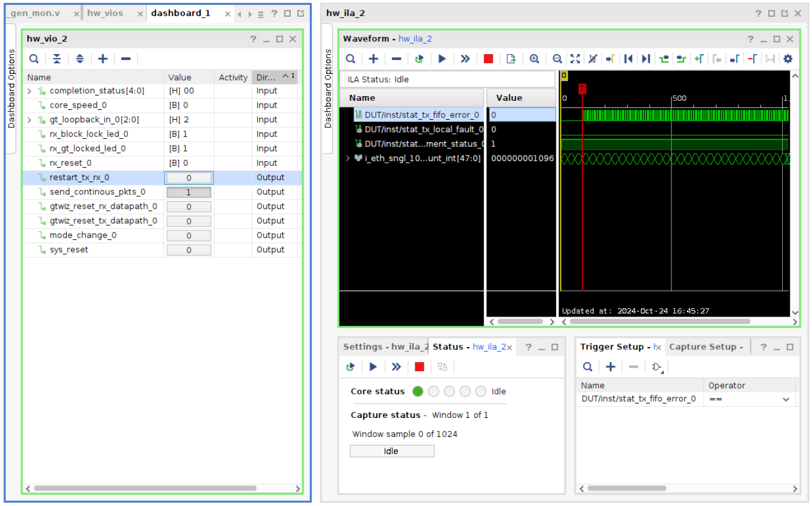Expand gt_loopback_in_0[2:0] probe row

29,120
